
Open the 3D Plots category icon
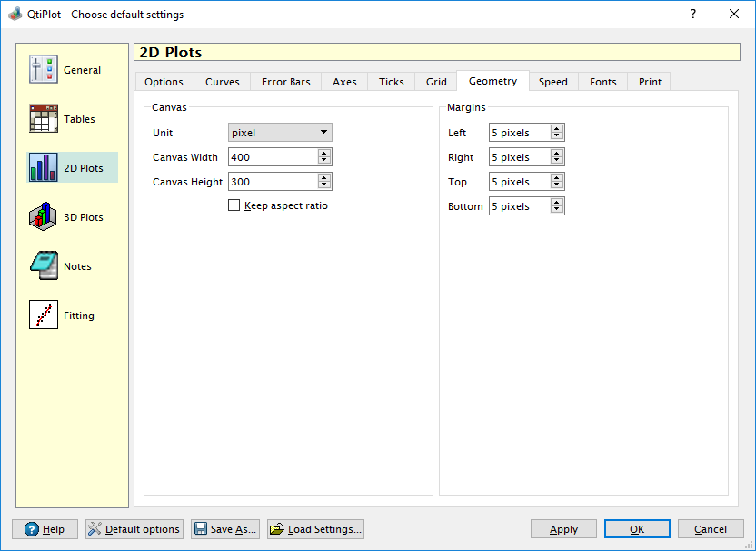[x=44, y=217]
